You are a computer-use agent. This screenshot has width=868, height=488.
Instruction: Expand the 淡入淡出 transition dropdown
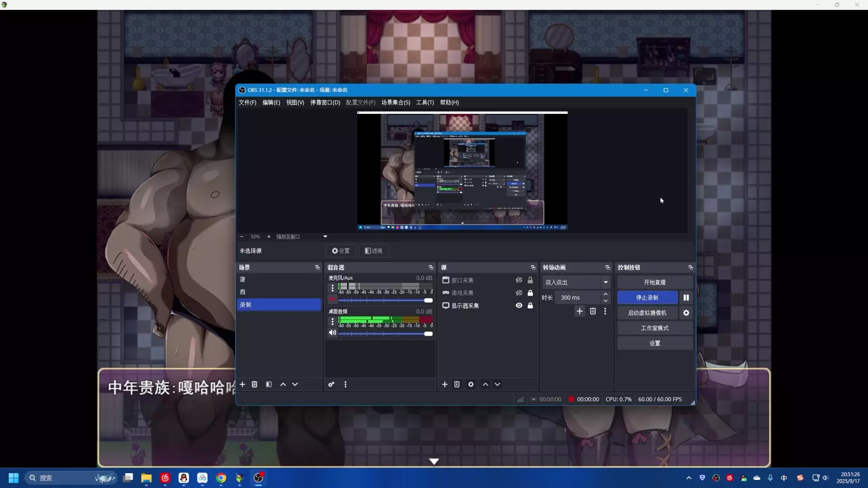point(605,282)
